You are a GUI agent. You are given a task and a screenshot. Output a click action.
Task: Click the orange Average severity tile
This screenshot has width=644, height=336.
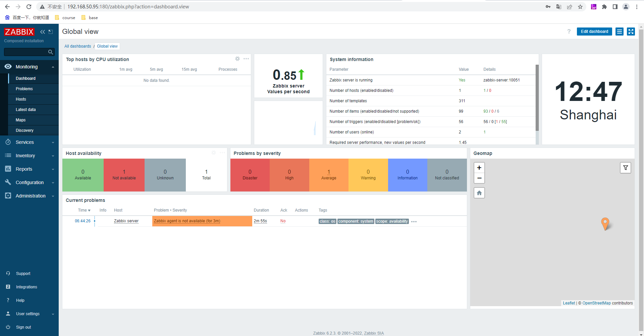(329, 175)
